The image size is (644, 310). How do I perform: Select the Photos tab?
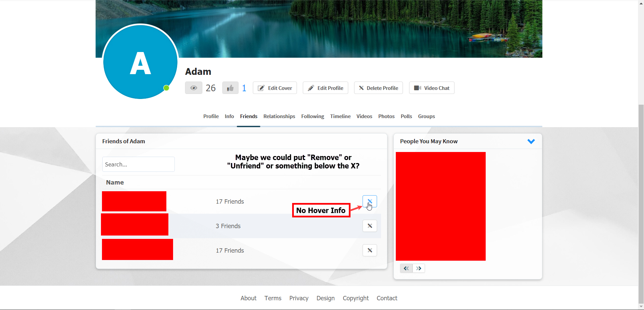pos(386,116)
